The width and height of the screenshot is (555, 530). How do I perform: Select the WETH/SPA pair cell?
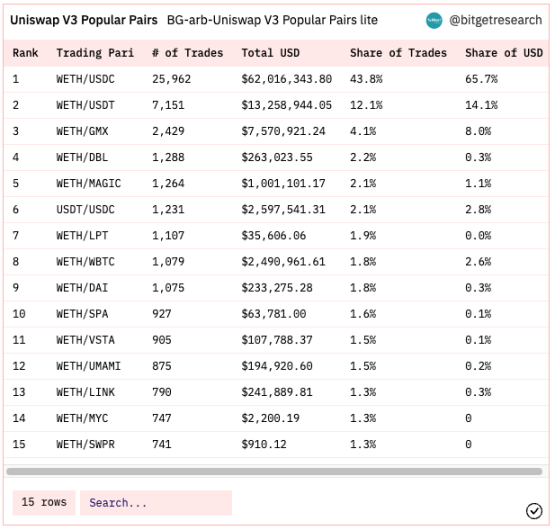(x=82, y=314)
